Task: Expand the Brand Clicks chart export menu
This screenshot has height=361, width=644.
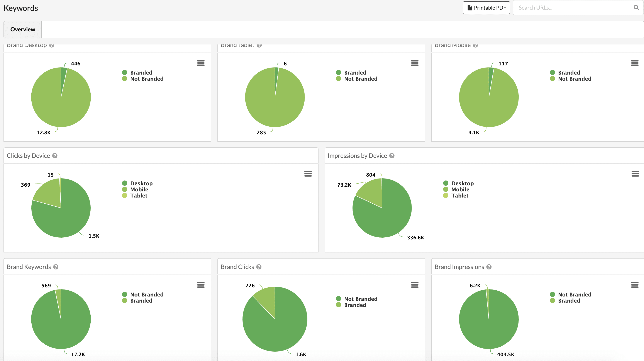Action: [x=415, y=285]
